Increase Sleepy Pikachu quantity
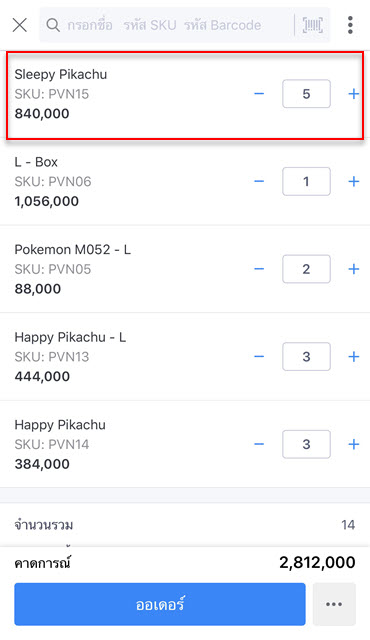The width and height of the screenshot is (370, 640). (x=354, y=94)
